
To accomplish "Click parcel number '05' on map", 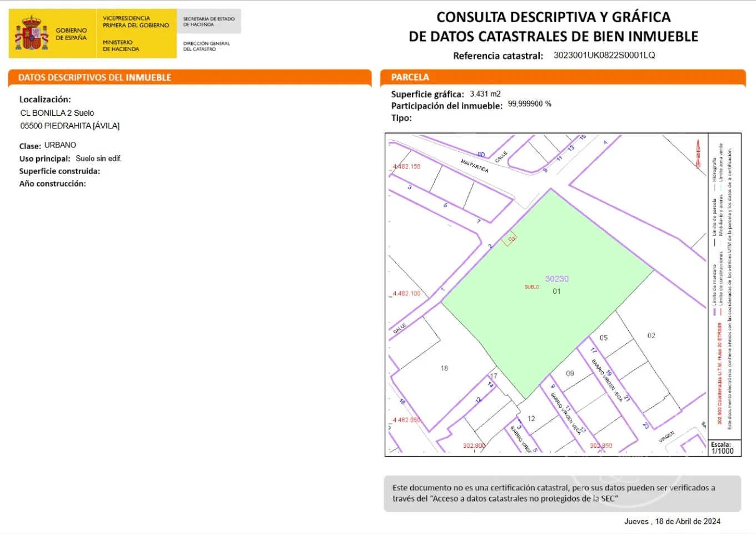I will point(604,338).
